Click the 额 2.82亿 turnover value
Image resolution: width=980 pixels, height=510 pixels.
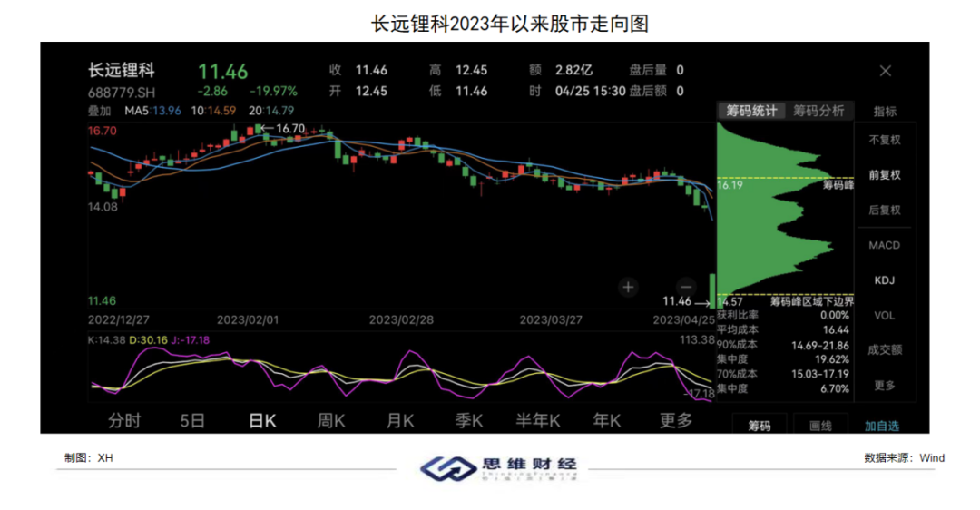(x=561, y=70)
